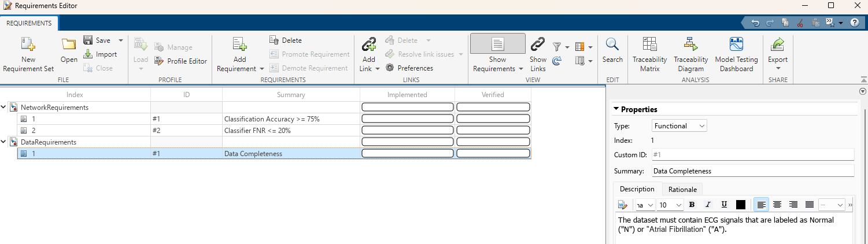The height and width of the screenshot is (244, 868).
Task: Switch to the Description tab
Action: click(x=637, y=189)
